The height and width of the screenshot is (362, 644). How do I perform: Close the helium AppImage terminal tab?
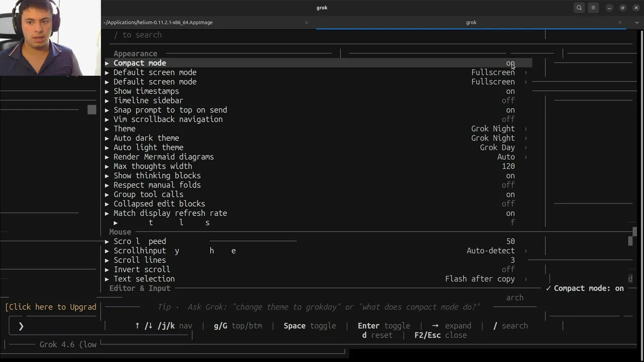306,22
